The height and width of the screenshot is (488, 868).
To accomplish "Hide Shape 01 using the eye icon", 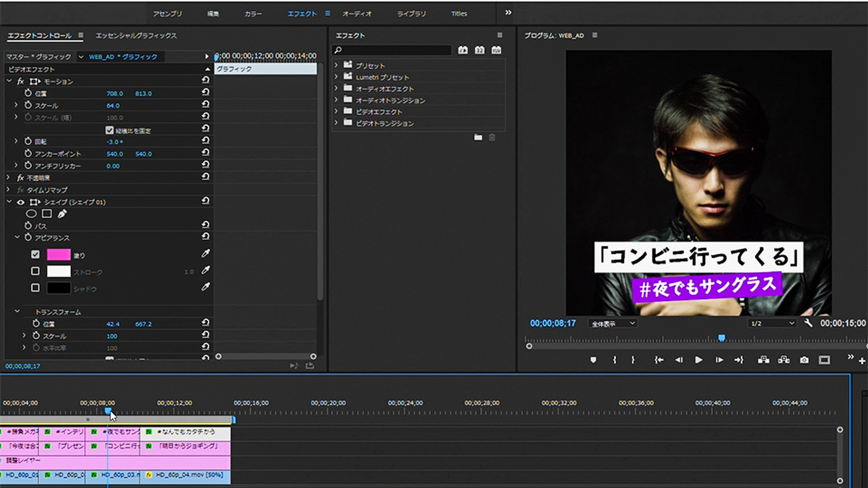I will pyautogui.click(x=21, y=202).
